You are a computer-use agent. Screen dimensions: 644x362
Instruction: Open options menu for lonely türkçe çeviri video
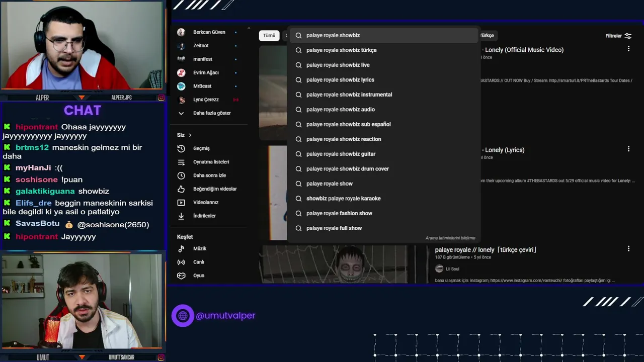(628, 249)
